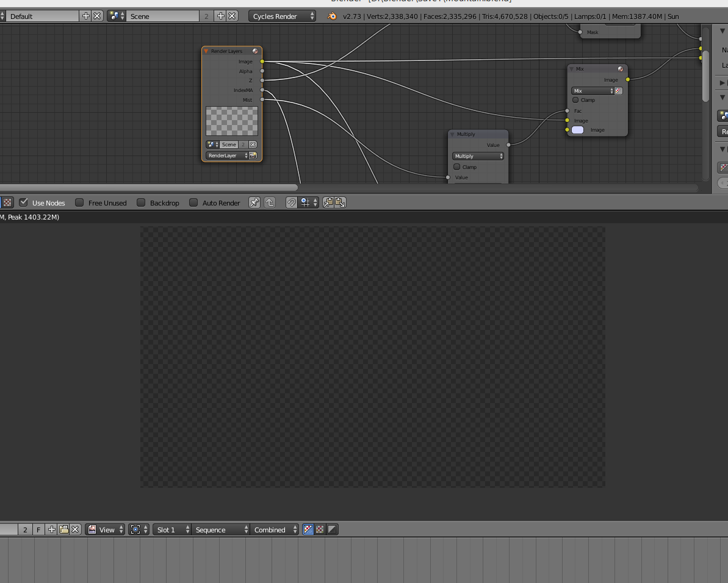Collapse the Render Layers node triangle
The height and width of the screenshot is (583, 728).
point(206,51)
